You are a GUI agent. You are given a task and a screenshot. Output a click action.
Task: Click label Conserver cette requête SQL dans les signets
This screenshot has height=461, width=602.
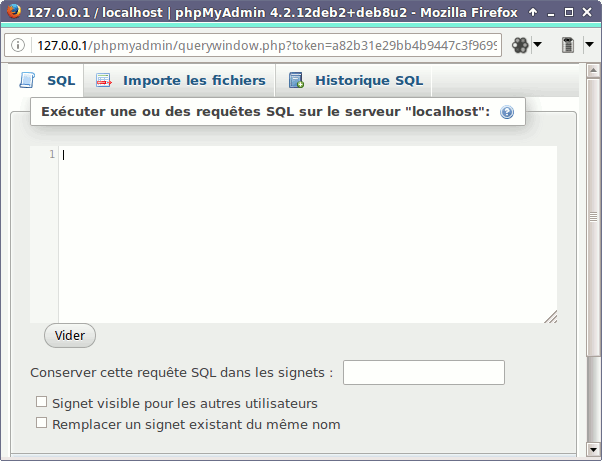182,373
